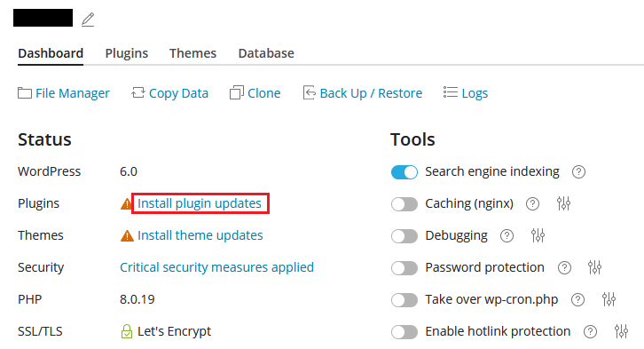Screen dimensions: 644x349
Task: Enable the Caching (nginx) toggle
Action: (x=404, y=204)
